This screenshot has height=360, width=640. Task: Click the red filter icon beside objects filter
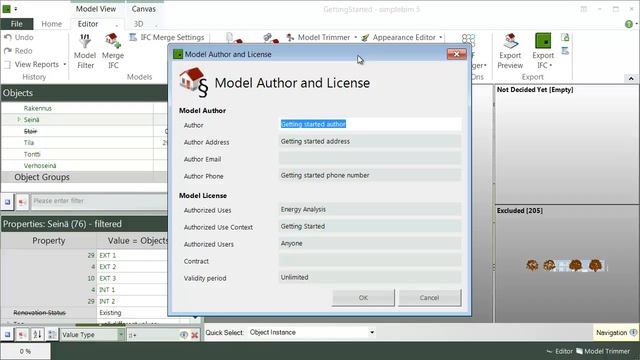click(22, 202)
